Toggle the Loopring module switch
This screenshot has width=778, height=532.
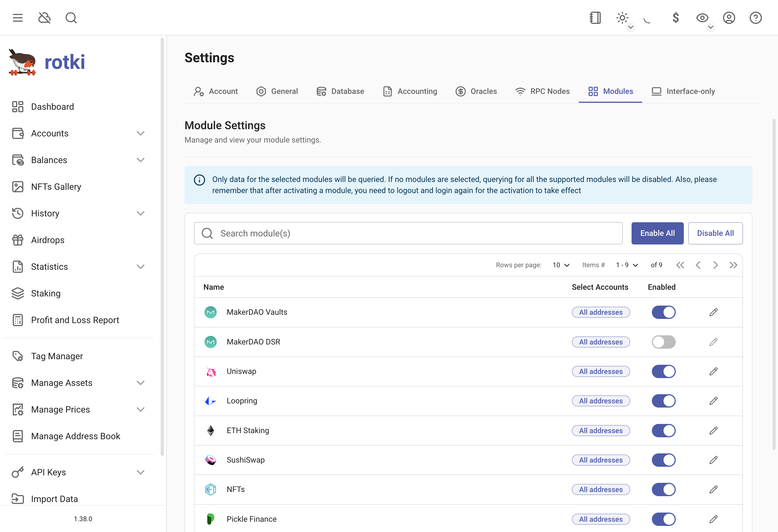(664, 401)
